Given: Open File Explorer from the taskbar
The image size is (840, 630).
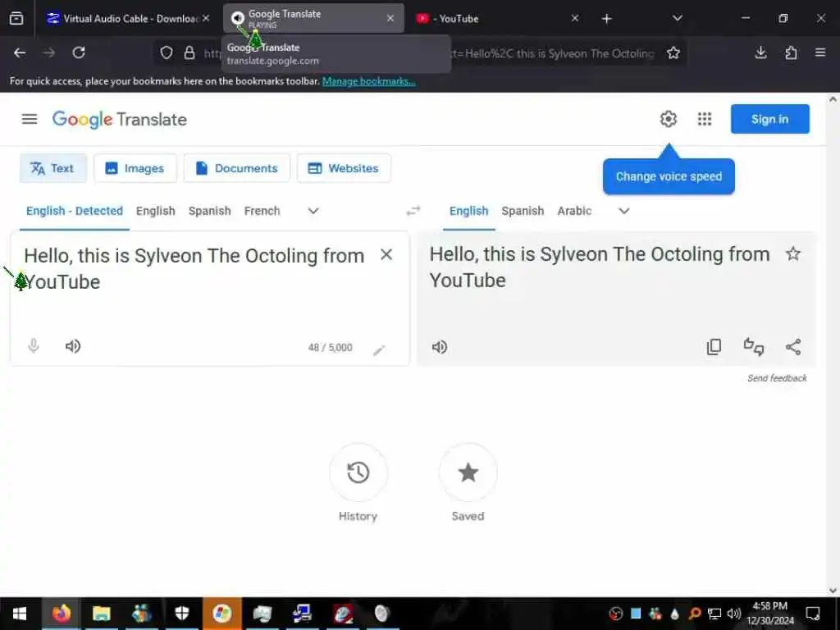Looking at the screenshot, I should tap(101, 614).
